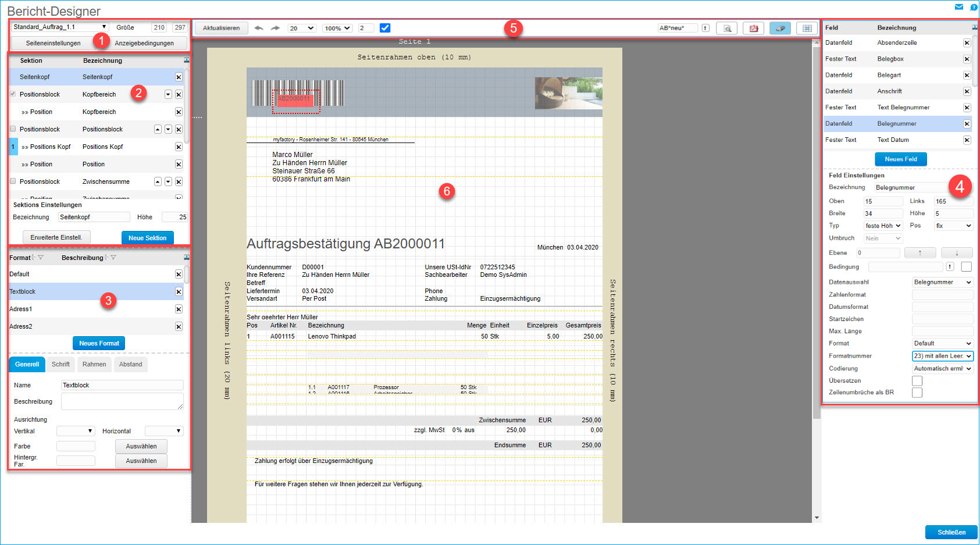The height and width of the screenshot is (545, 980).
Task: Click the redo arrow in the toolbar
Action: (275, 28)
